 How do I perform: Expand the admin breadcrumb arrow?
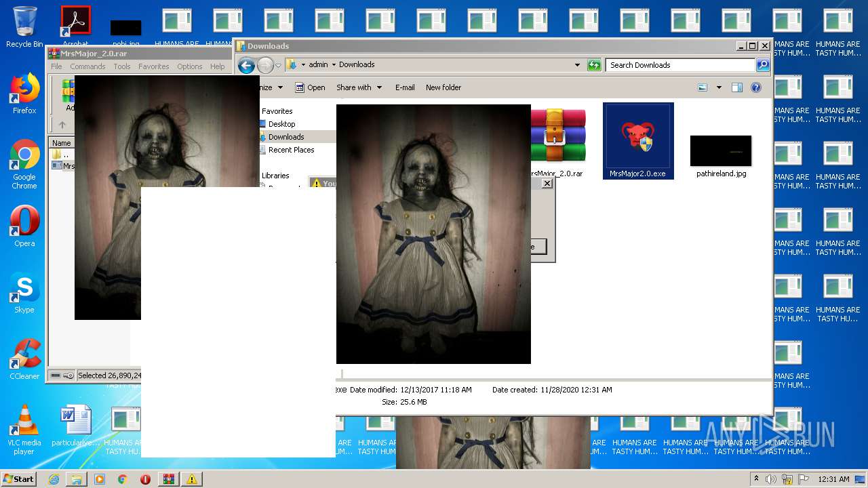(334, 65)
